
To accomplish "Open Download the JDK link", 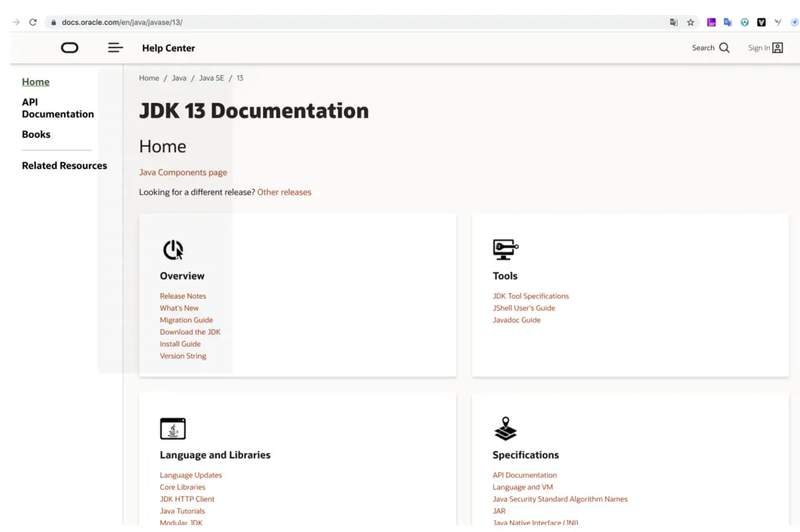I will (x=191, y=332).
